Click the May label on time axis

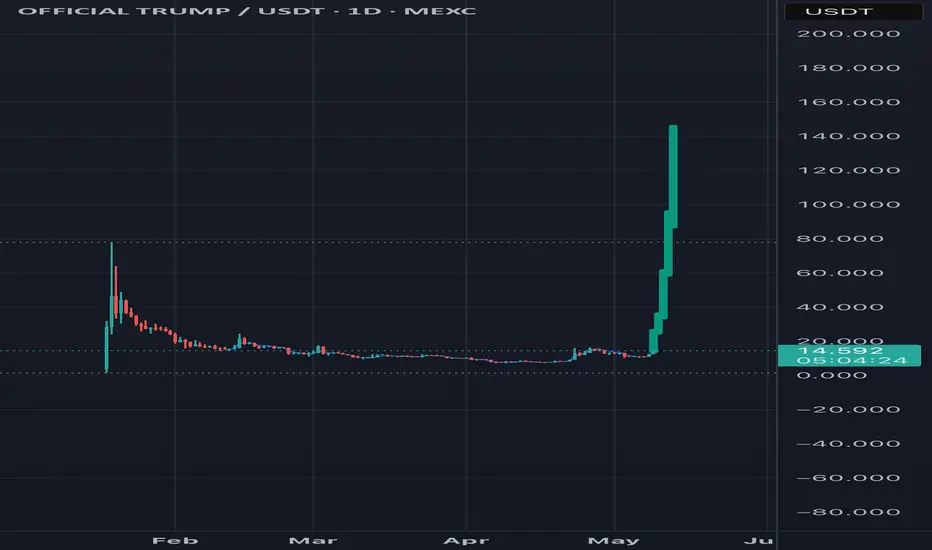[x=613, y=540]
